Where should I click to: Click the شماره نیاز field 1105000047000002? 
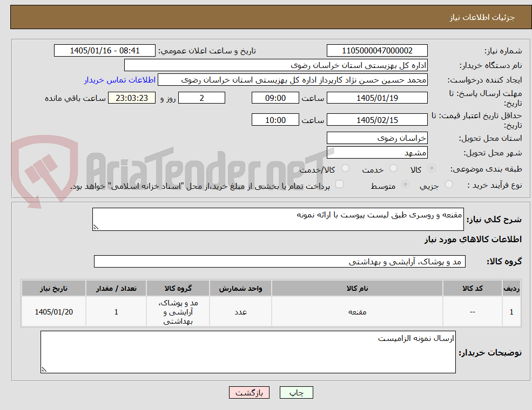coord(377,51)
